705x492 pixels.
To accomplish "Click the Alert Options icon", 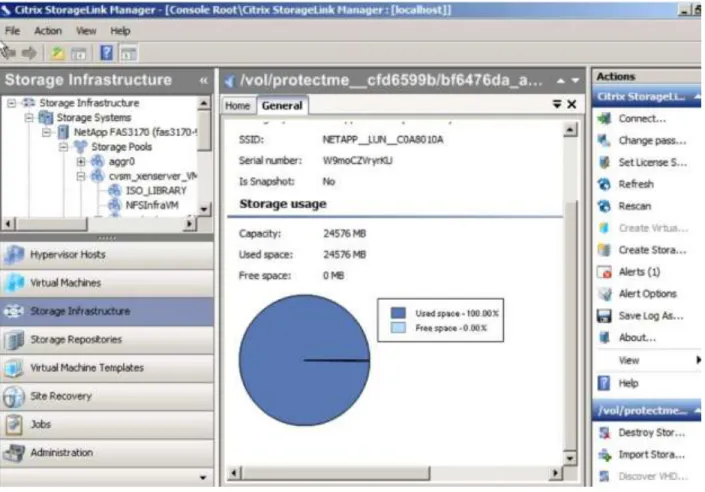I will click(604, 294).
